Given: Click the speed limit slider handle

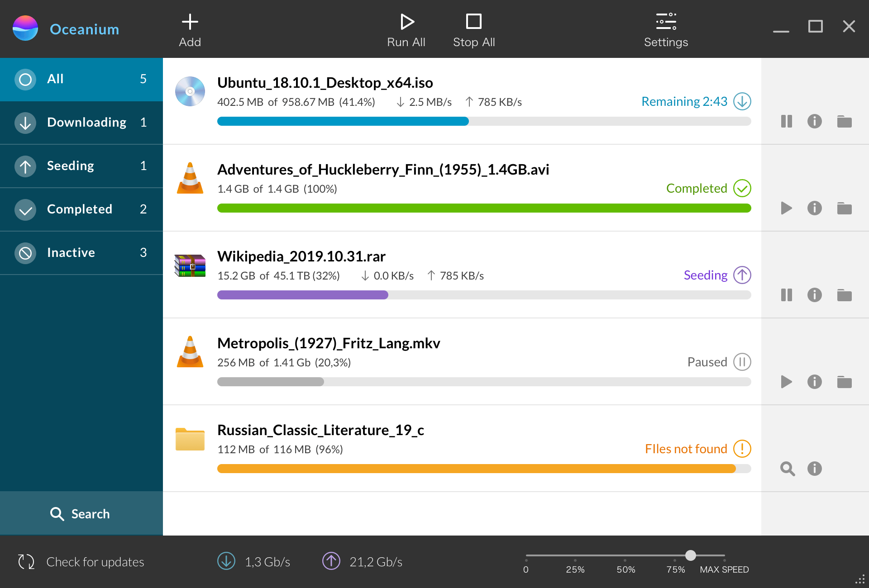Looking at the screenshot, I should [x=690, y=555].
